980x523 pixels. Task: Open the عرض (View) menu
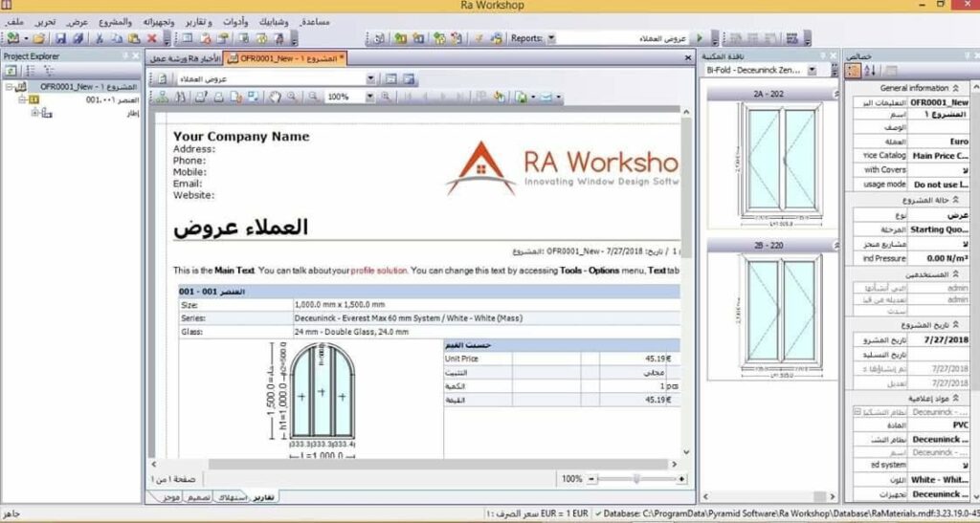pyautogui.click(x=78, y=22)
